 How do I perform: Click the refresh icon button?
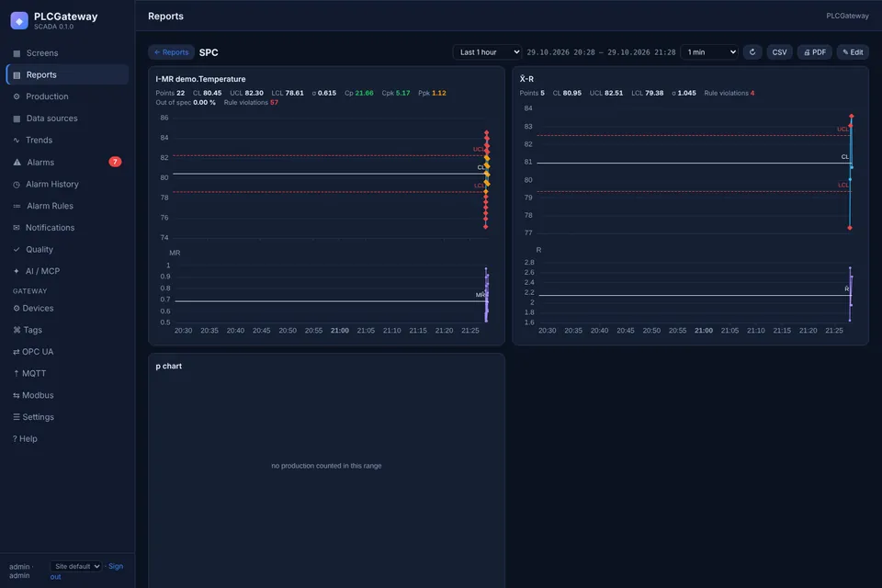752,52
